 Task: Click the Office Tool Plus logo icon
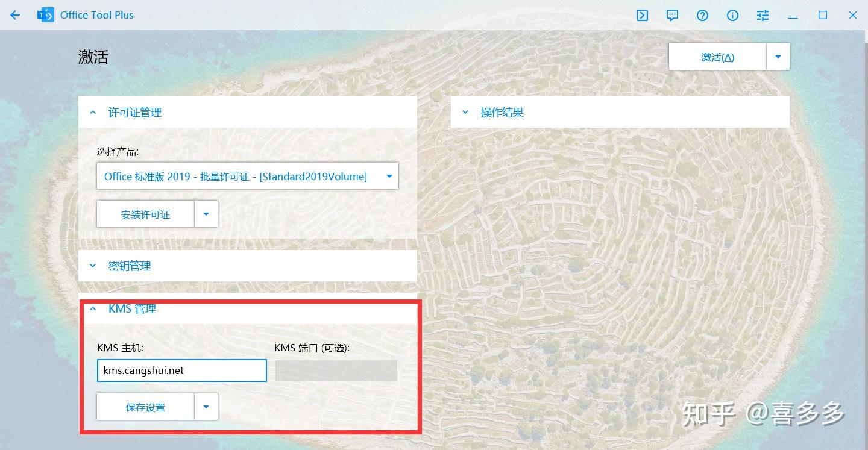tap(45, 15)
